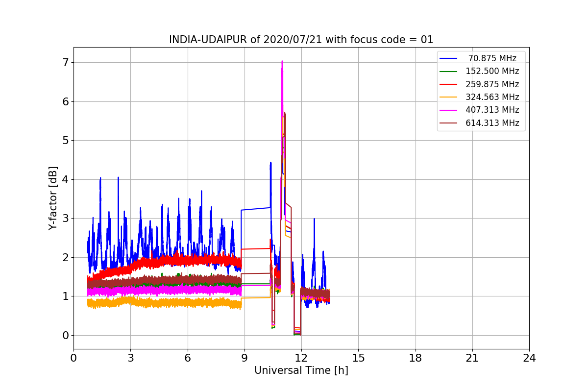Click the legend entry 407.313 MHz
The height and width of the screenshot is (392, 588).
pyautogui.click(x=492, y=110)
